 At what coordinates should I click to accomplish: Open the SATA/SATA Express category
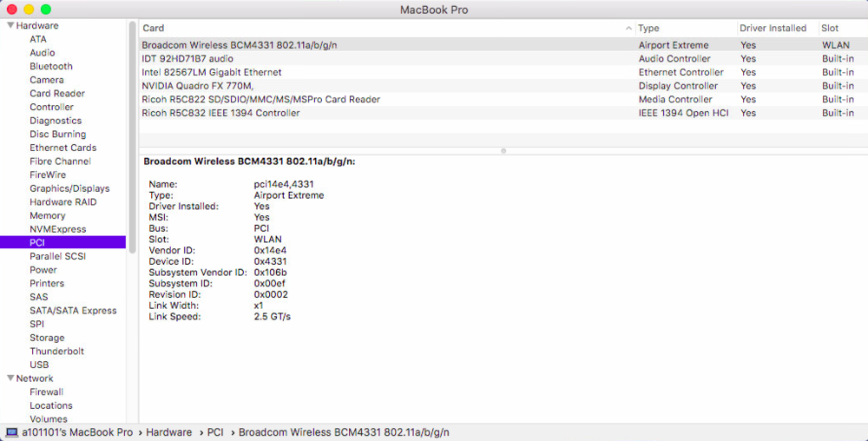pos(73,311)
